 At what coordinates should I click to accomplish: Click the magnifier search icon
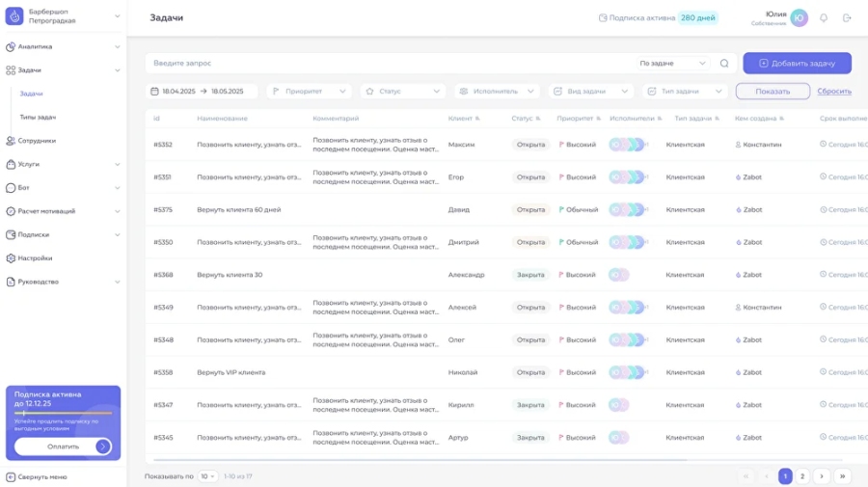coord(724,64)
